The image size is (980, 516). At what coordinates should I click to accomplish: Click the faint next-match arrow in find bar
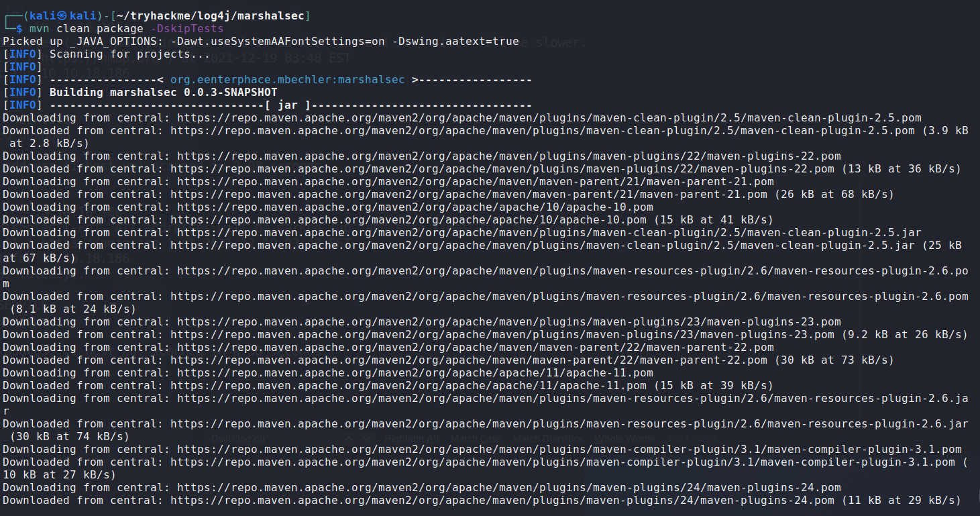pyautogui.click(x=366, y=439)
